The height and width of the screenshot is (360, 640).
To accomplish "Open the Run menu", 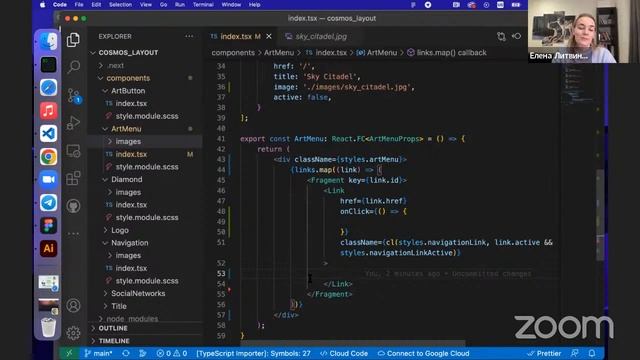I will (x=180, y=4).
